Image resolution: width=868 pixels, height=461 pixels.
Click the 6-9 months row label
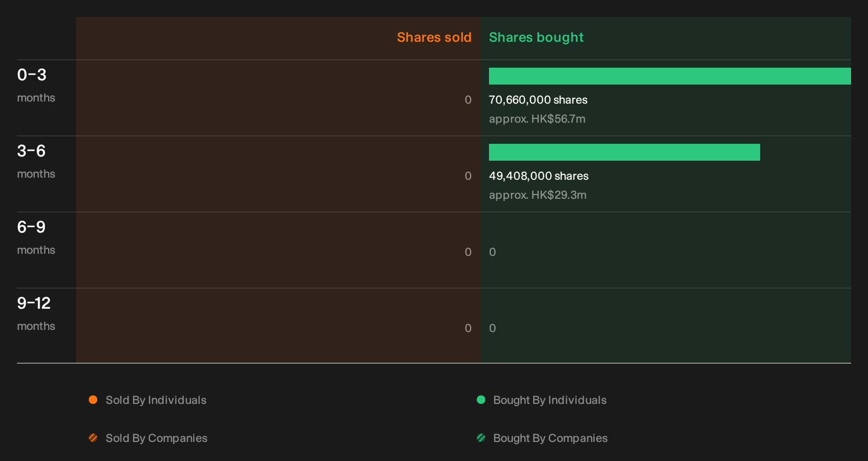[36, 237]
